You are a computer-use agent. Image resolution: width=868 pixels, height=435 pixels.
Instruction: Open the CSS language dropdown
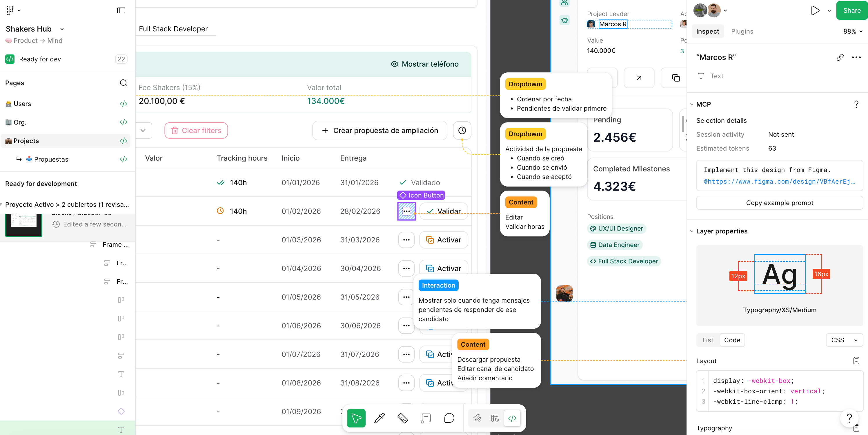click(x=844, y=340)
